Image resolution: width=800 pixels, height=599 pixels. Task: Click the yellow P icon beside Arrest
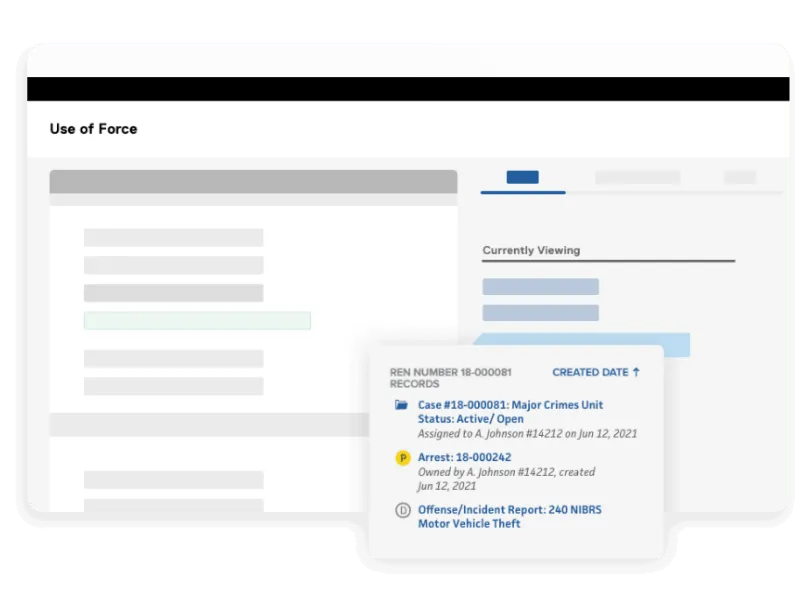coord(403,458)
